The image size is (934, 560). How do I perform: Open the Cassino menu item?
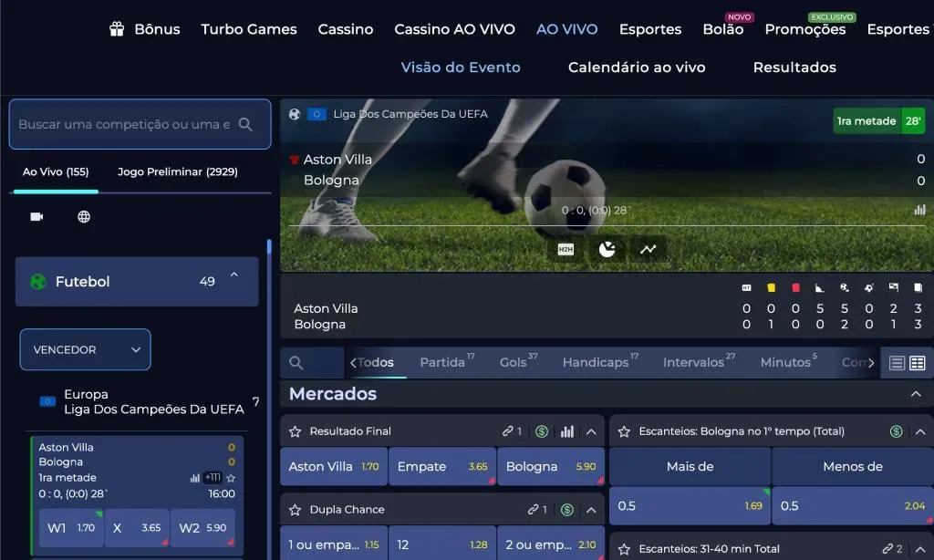[346, 29]
